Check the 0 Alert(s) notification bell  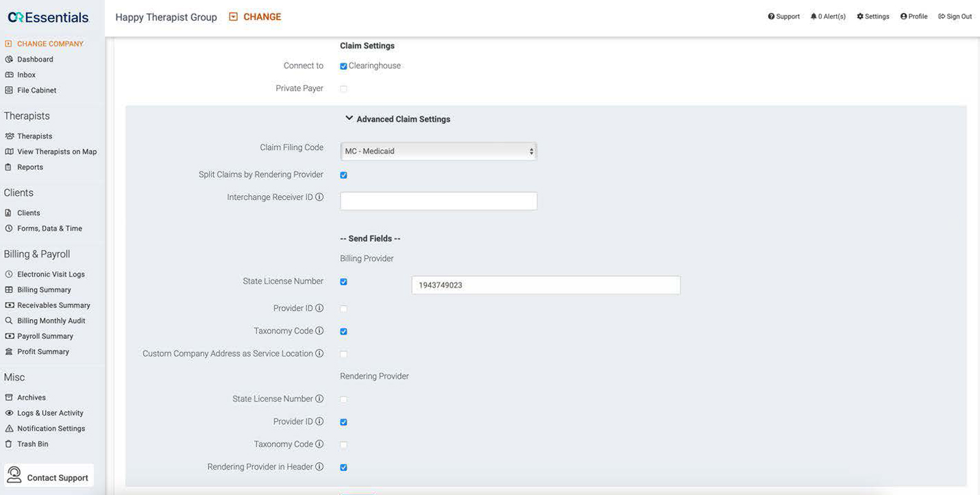pyautogui.click(x=828, y=16)
